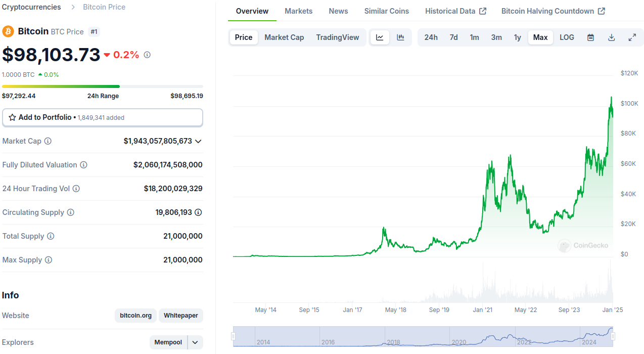Open the Whitepaper link

pyautogui.click(x=180, y=315)
